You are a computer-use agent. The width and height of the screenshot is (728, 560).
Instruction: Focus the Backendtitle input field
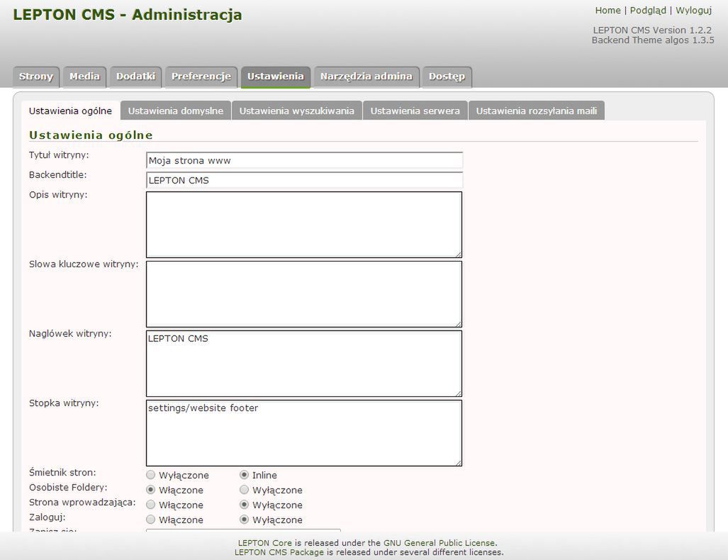point(304,180)
